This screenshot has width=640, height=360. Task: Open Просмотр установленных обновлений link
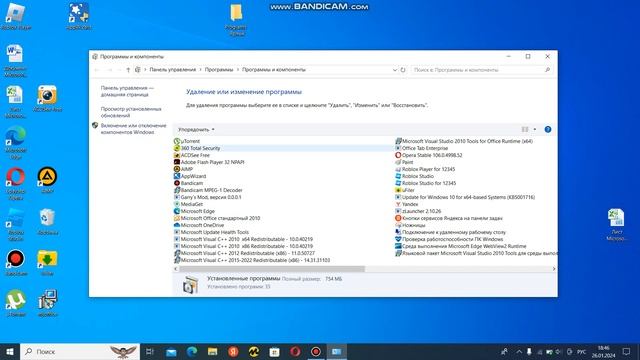coord(131,112)
